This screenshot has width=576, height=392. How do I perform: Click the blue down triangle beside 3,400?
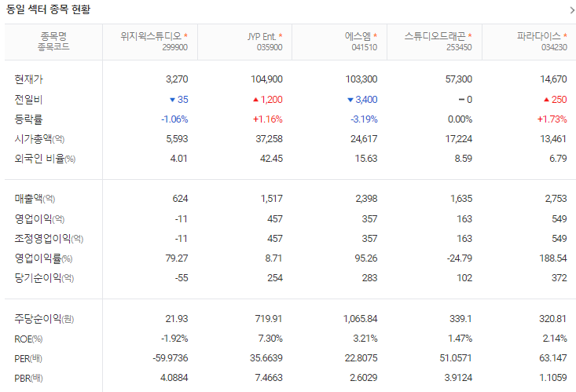click(x=350, y=100)
